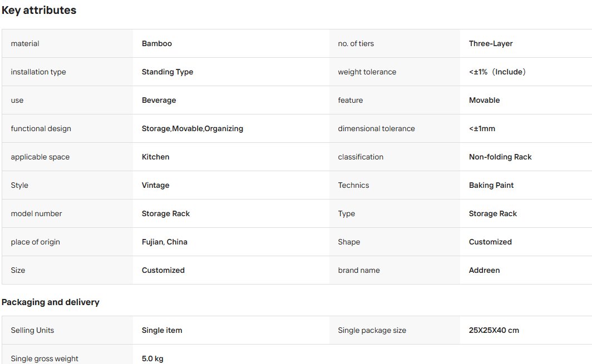Select the 5.0 kg gross weight value
The image size is (592, 364).
[x=152, y=358]
